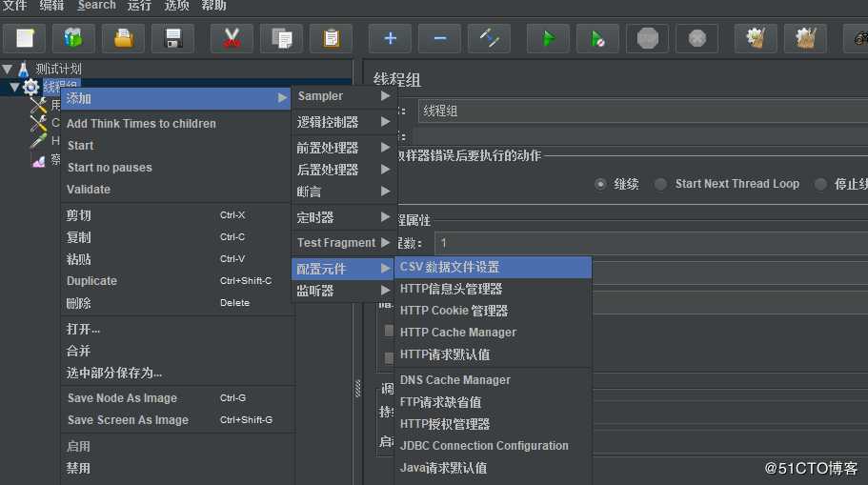
Task: Select CSV 数据文件设置 config element
Action: click(x=494, y=267)
